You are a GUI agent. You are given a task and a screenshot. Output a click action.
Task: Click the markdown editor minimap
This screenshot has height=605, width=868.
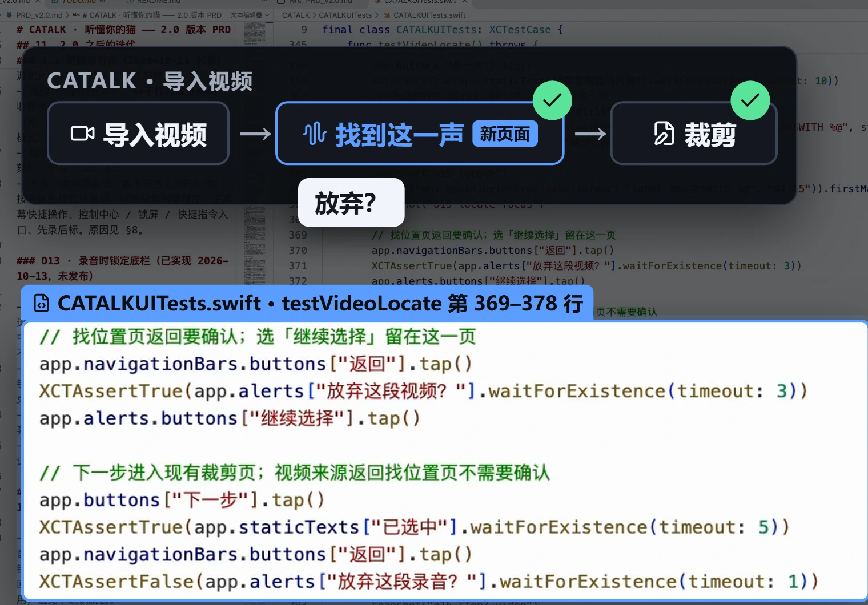click(x=255, y=154)
